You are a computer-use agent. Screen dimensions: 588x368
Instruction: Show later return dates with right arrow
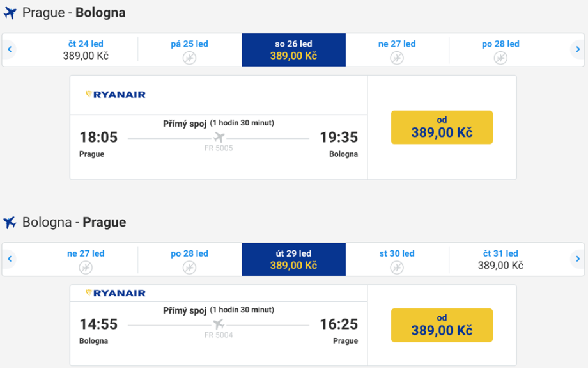(x=578, y=259)
